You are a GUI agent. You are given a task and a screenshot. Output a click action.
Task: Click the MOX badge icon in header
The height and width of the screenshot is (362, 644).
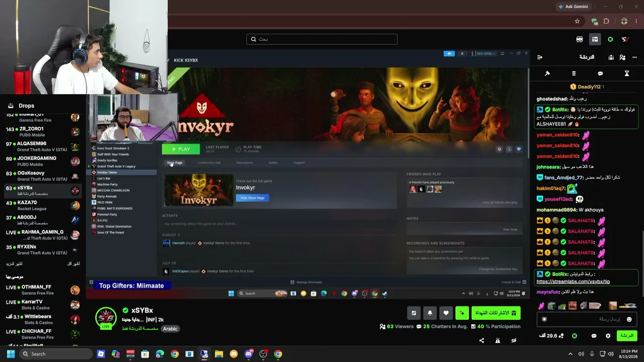coord(580,39)
